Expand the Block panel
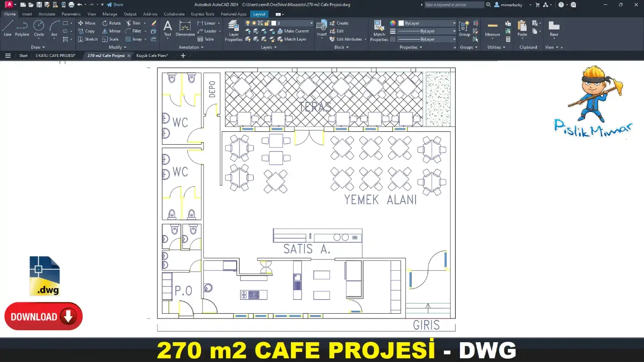 pos(342,47)
